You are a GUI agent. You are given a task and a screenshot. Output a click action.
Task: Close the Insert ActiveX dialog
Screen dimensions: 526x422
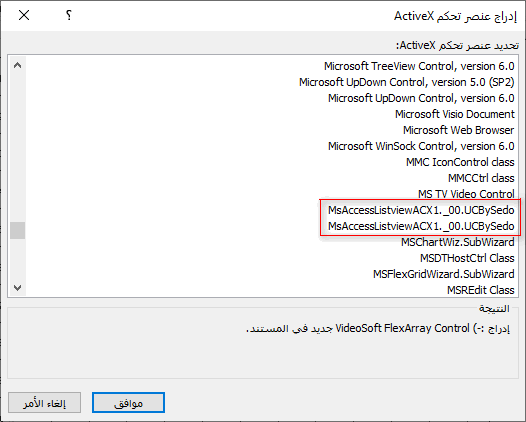(x=24, y=15)
